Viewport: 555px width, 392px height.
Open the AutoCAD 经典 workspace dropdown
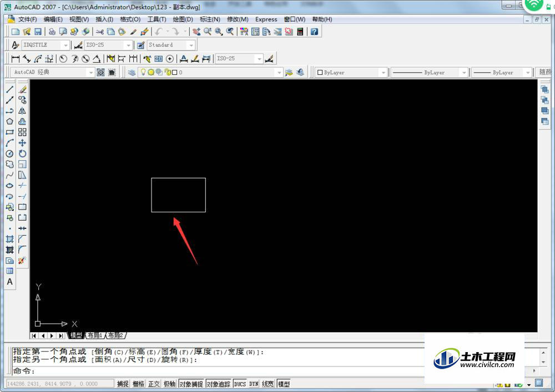(x=90, y=72)
